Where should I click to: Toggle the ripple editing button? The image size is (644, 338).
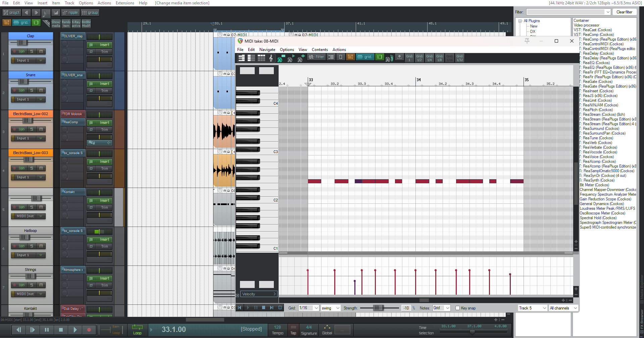[x=70, y=13]
